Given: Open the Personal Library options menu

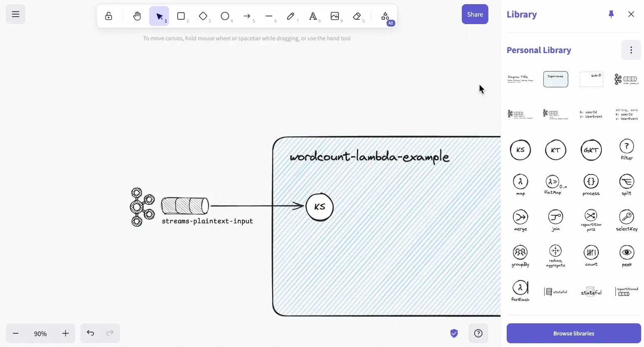Looking at the screenshot, I should pos(631,50).
